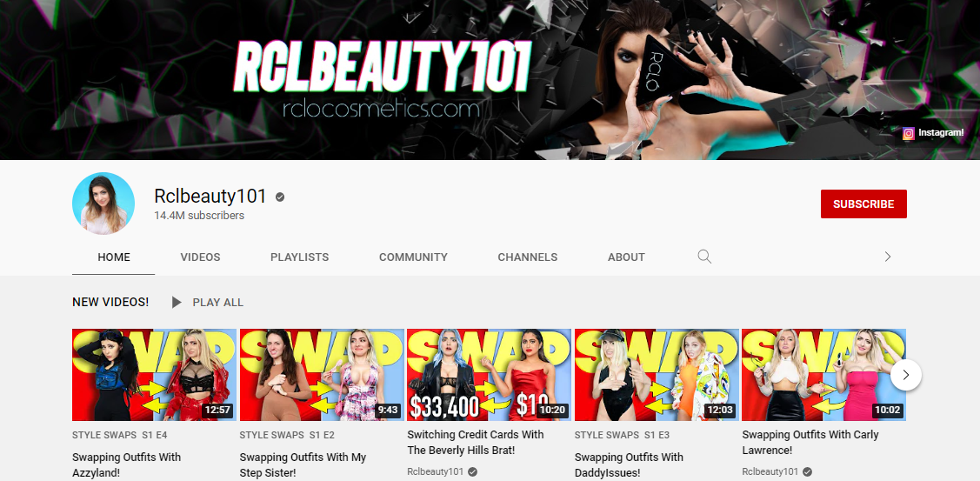
Task: Click verified badge under Beverly Hills Brat video
Action: click(x=472, y=471)
